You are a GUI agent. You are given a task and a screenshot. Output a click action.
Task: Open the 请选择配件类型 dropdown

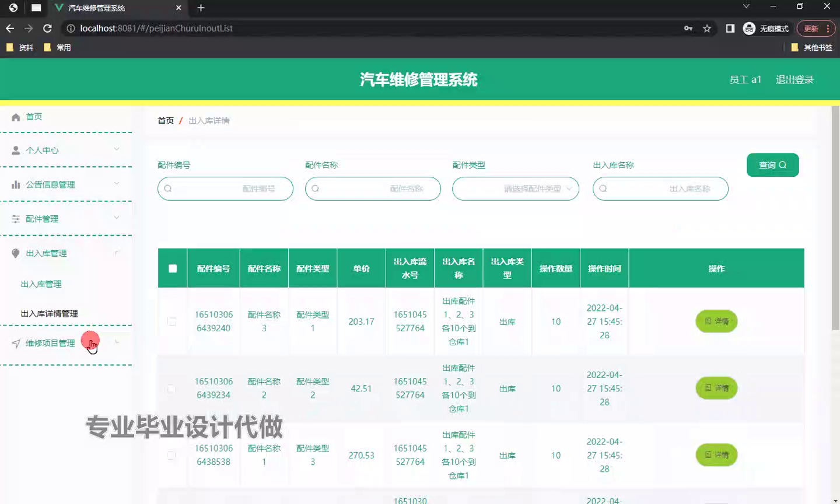click(x=516, y=189)
